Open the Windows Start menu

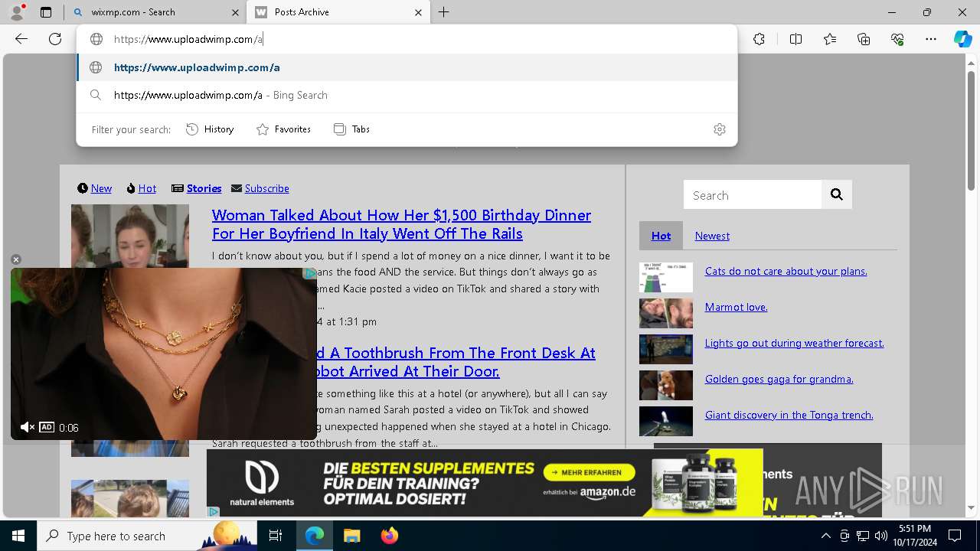point(18,536)
